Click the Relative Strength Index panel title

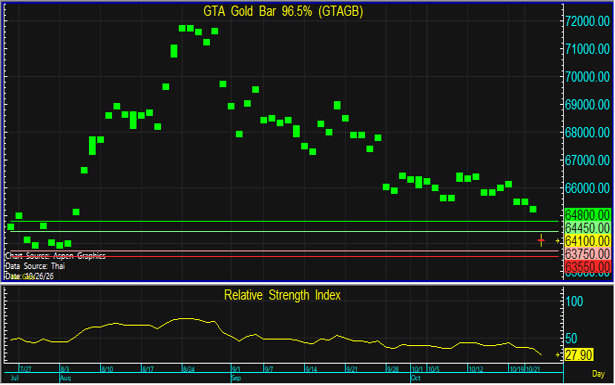point(282,295)
